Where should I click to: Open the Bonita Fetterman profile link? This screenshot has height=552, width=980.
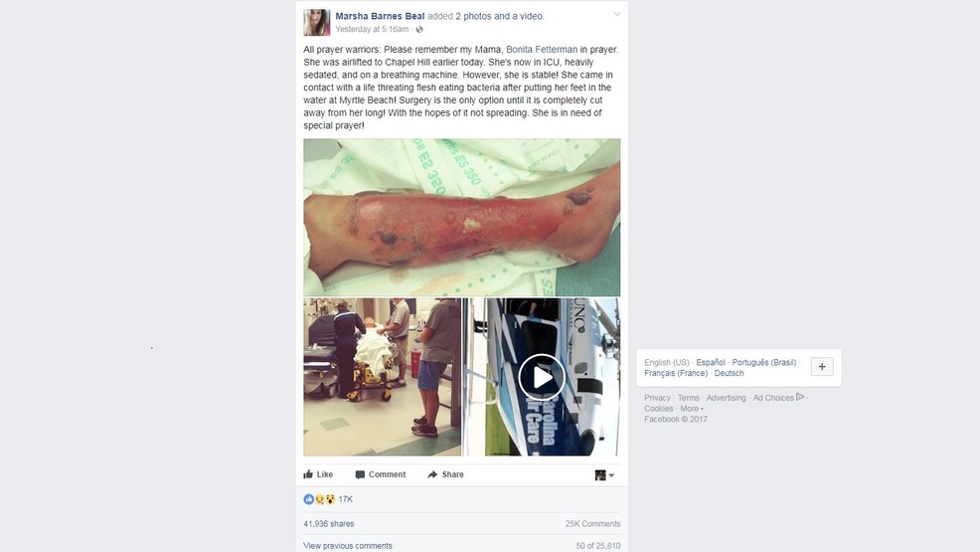[542, 50]
